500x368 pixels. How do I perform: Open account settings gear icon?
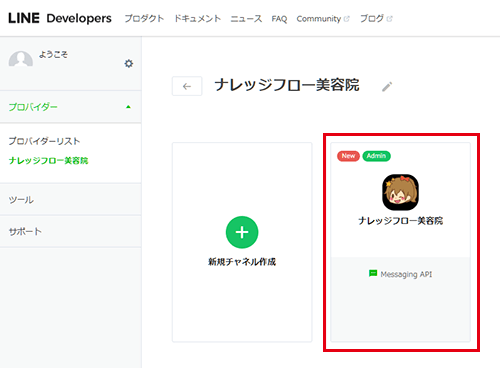pos(129,63)
